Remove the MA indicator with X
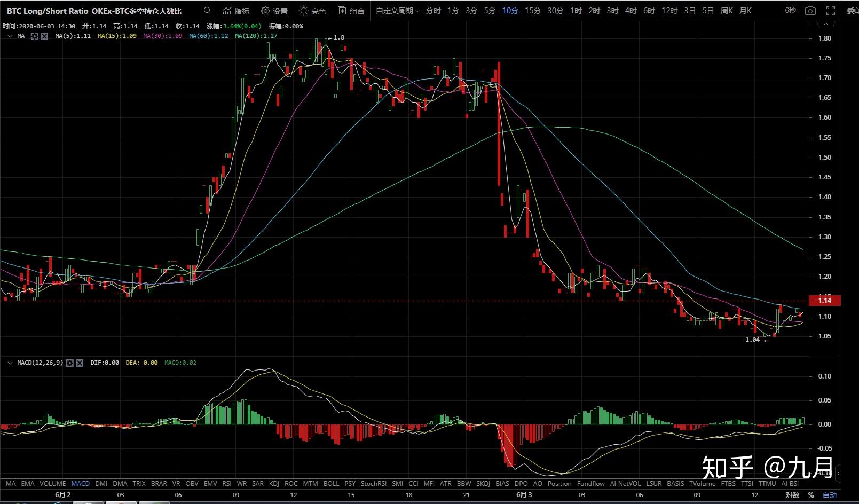The height and width of the screenshot is (504, 859). [x=44, y=36]
